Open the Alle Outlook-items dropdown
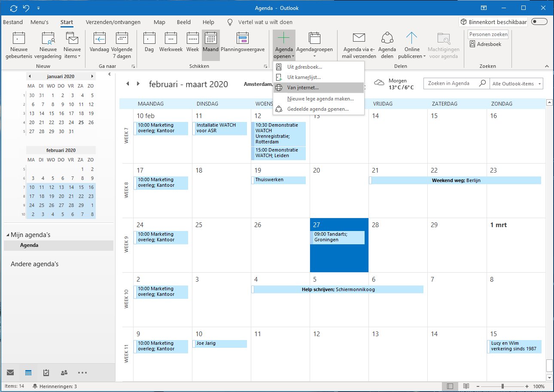Screen dimensions: 554x392 [x=517, y=84]
